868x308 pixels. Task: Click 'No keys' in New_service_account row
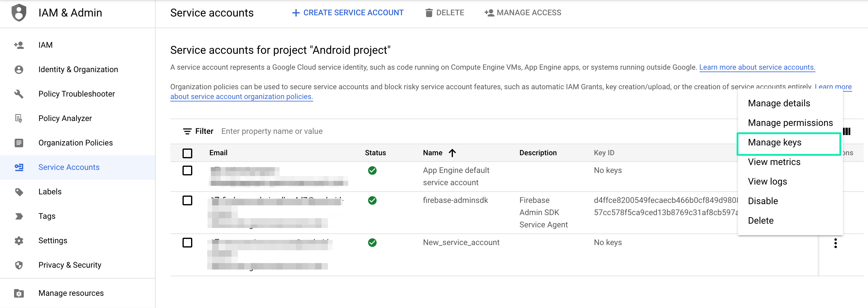(x=608, y=243)
